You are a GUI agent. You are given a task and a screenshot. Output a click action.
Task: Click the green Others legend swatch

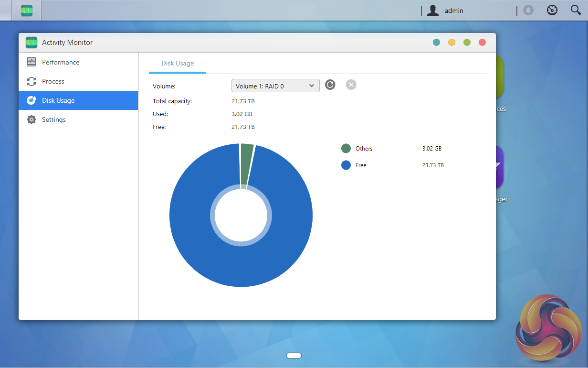pyautogui.click(x=346, y=149)
